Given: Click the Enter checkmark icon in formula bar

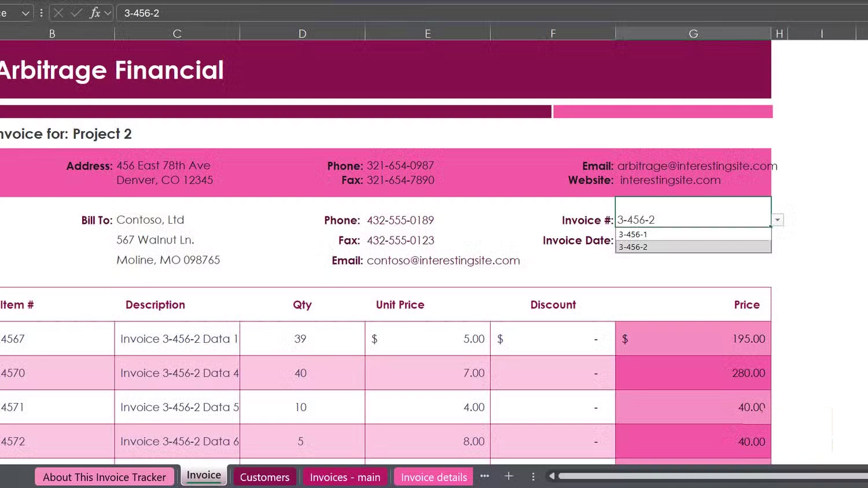Looking at the screenshot, I should click(x=77, y=13).
